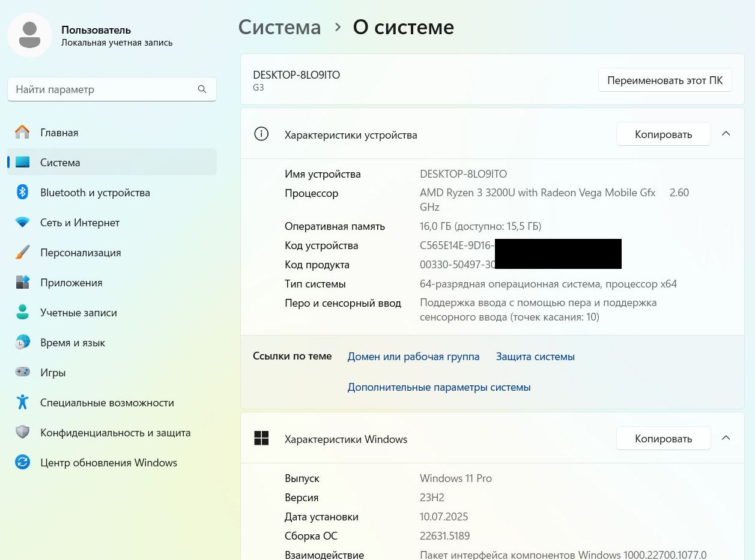This screenshot has width=755, height=560.
Task: Click the Приложения apps icon
Action: click(22, 282)
